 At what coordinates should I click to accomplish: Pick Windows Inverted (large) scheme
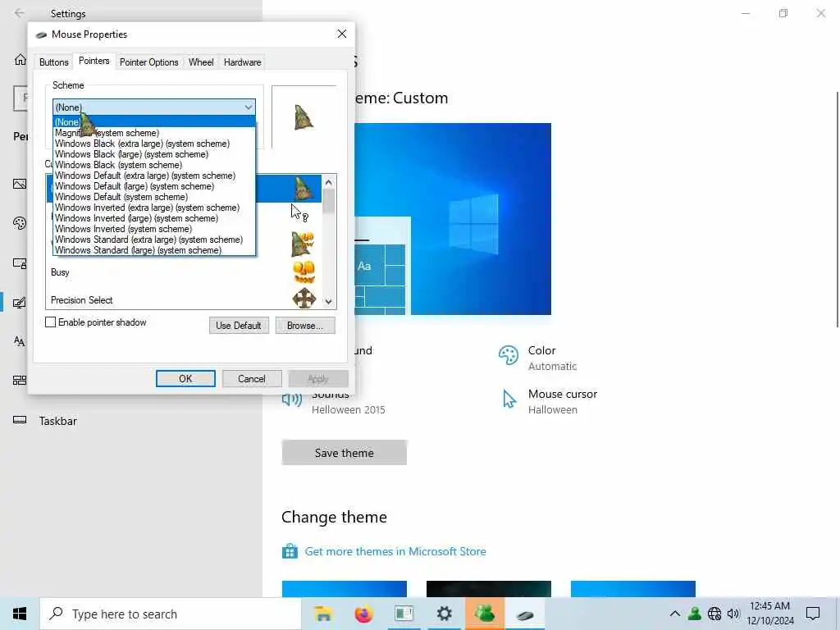154,218
